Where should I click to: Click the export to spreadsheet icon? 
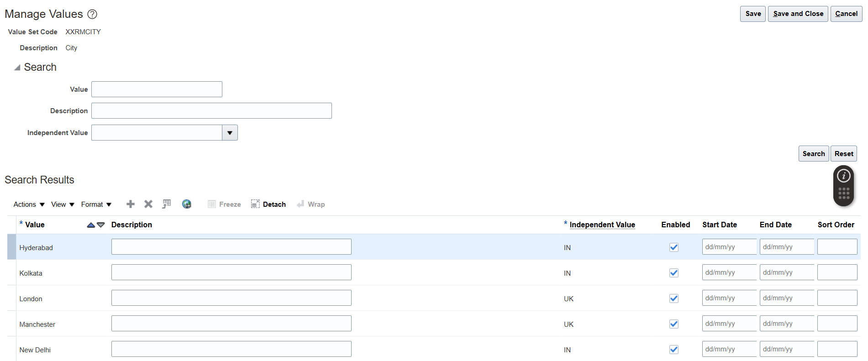[x=167, y=204]
